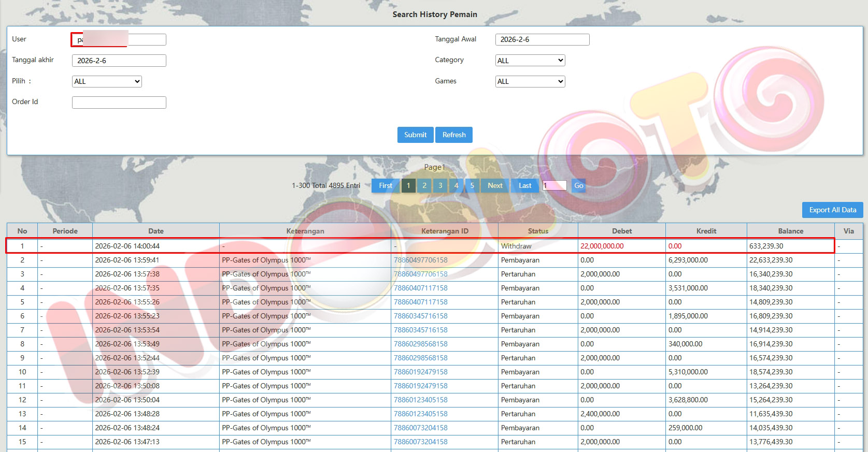Screen dimensions: 868x452
Task: Go to page 2
Action: (424, 185)
